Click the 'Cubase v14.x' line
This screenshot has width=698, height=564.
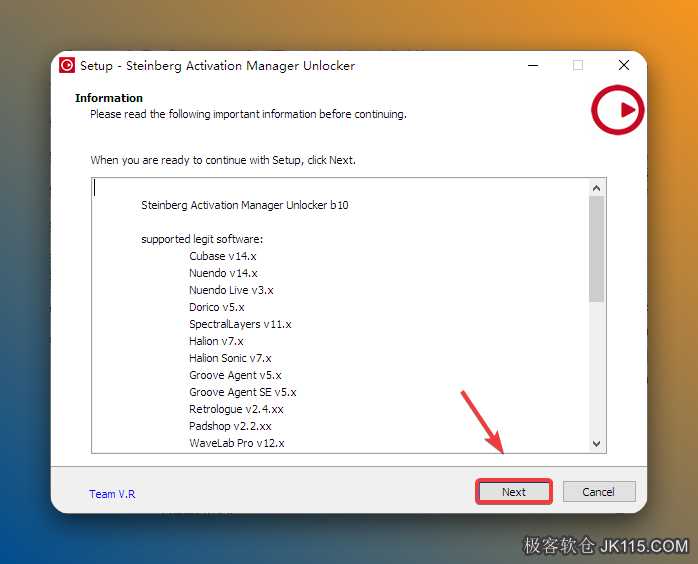[x=223, y=256]
